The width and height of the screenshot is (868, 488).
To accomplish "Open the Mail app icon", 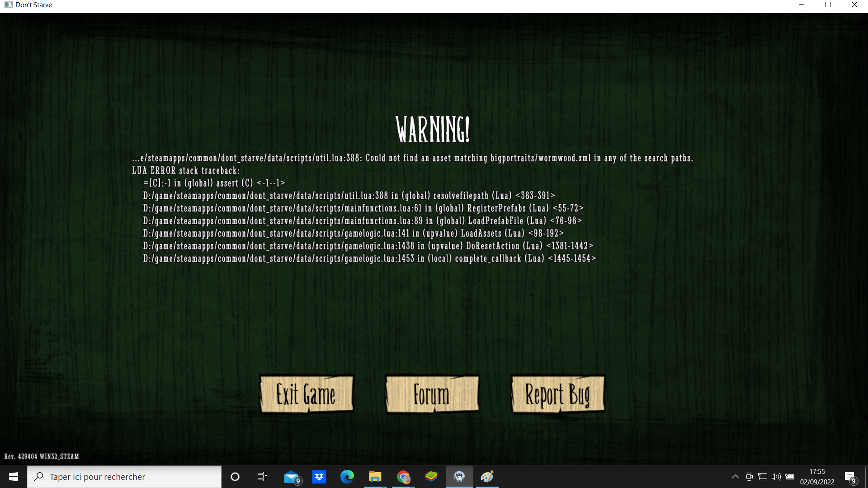I will point(292,477).
